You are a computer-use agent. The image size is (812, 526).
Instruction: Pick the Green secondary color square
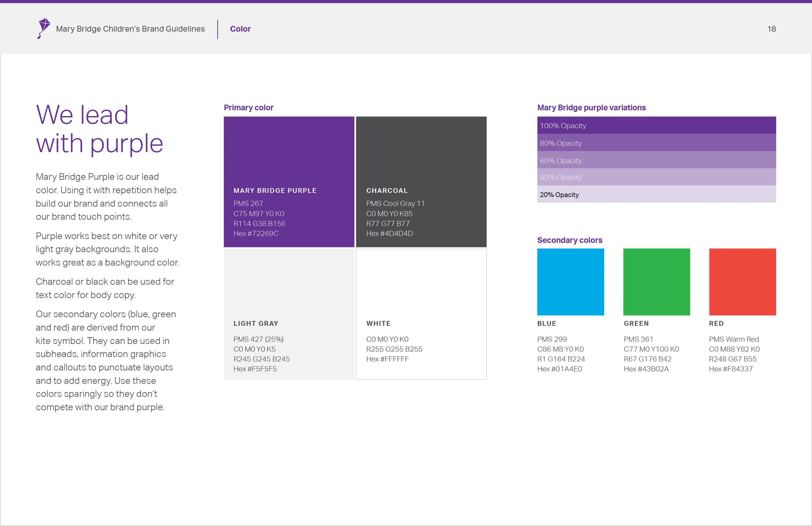656,282
